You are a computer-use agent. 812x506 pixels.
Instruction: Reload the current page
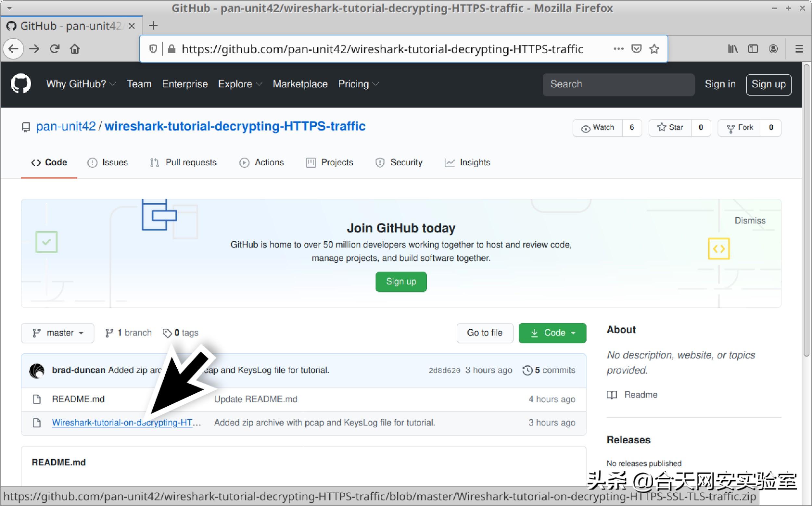[55, 49]
